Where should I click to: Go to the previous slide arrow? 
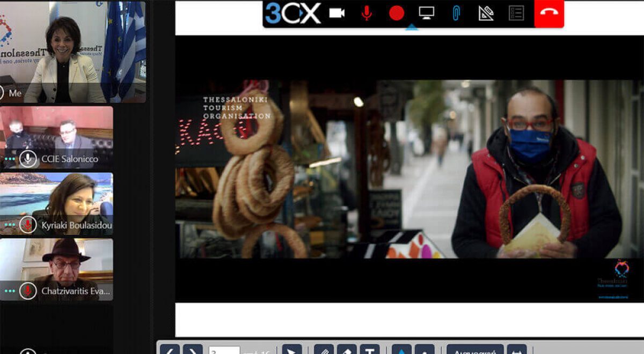coord(170,350)
